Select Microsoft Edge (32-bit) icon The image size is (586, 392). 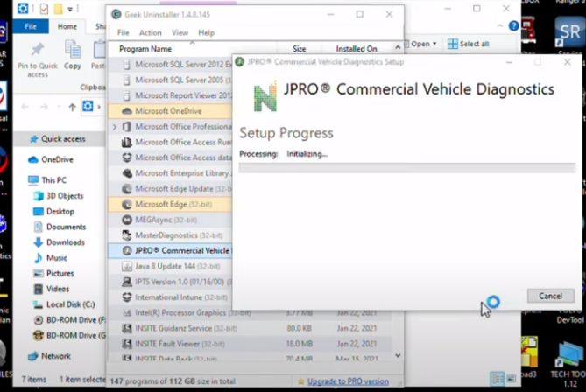pos(127,204)
